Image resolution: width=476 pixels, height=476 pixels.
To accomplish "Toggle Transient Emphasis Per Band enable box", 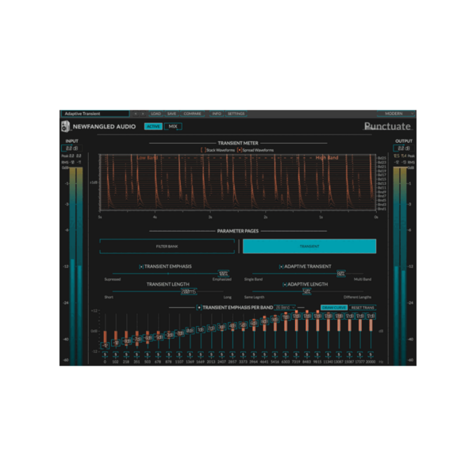I will click(x=199, y=308).
